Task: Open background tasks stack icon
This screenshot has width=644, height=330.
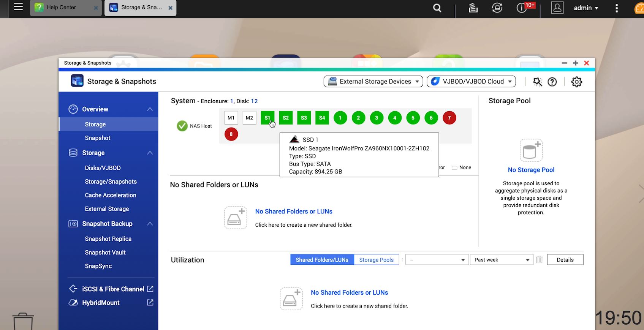Action: coord(473,8)
